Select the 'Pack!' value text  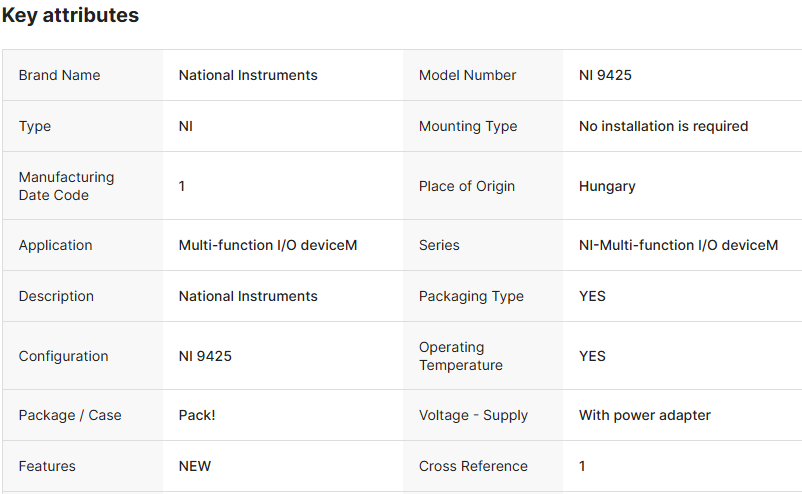tap(197, 415)
